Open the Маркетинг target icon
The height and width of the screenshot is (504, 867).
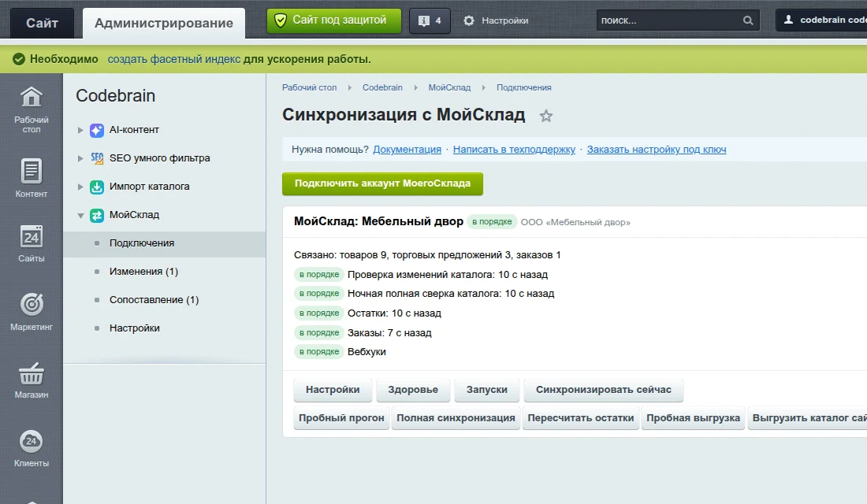(32, 304)
